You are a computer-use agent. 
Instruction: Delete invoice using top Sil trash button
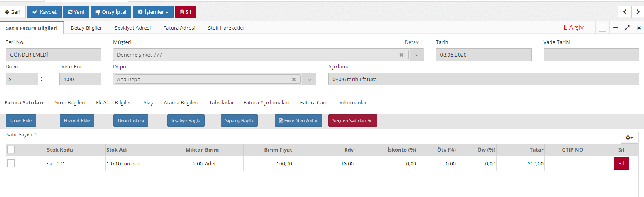tap(185, 12)
